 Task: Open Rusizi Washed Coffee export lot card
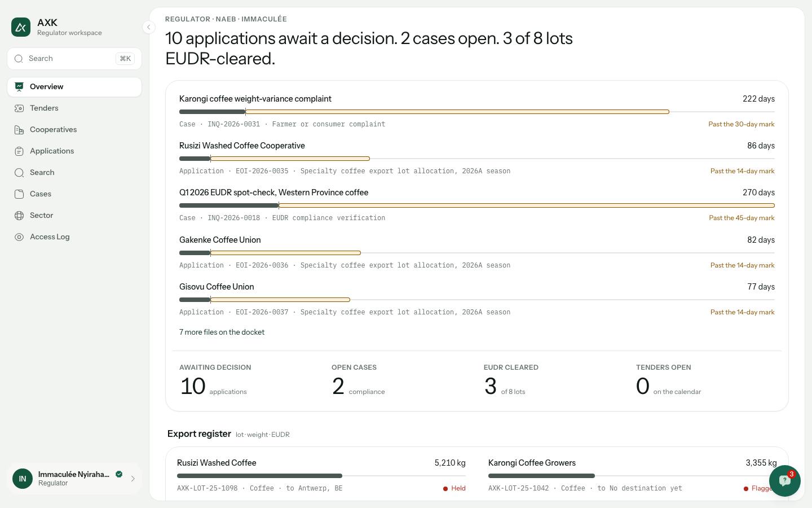[x=321, y=475]
